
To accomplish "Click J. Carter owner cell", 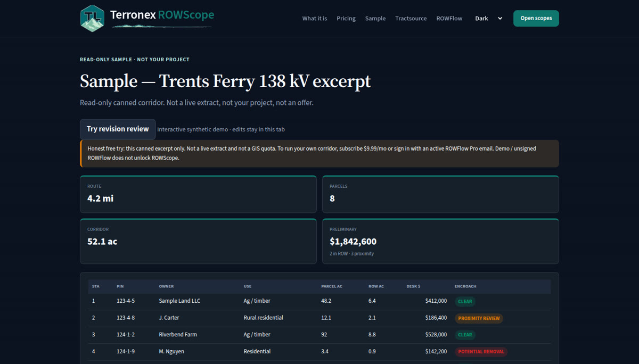I will tap(169, 318).
